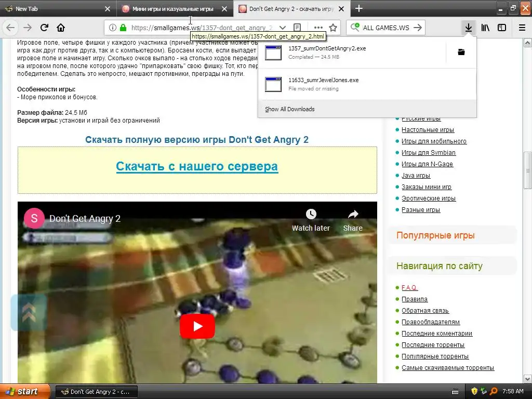Open the address bar history dropdown

[x=282, y=28]
